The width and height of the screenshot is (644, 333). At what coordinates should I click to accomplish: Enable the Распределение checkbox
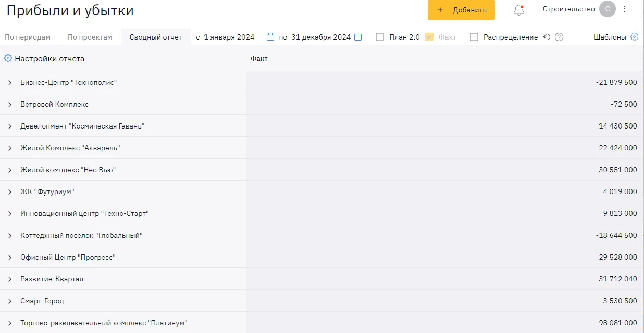pos(474,37)
